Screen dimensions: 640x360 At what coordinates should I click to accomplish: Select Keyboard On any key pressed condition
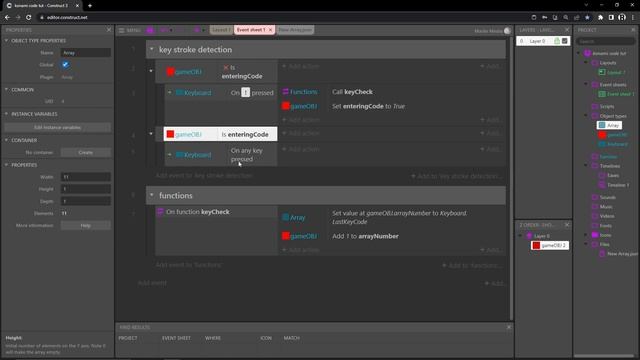(x=221, y=155)
